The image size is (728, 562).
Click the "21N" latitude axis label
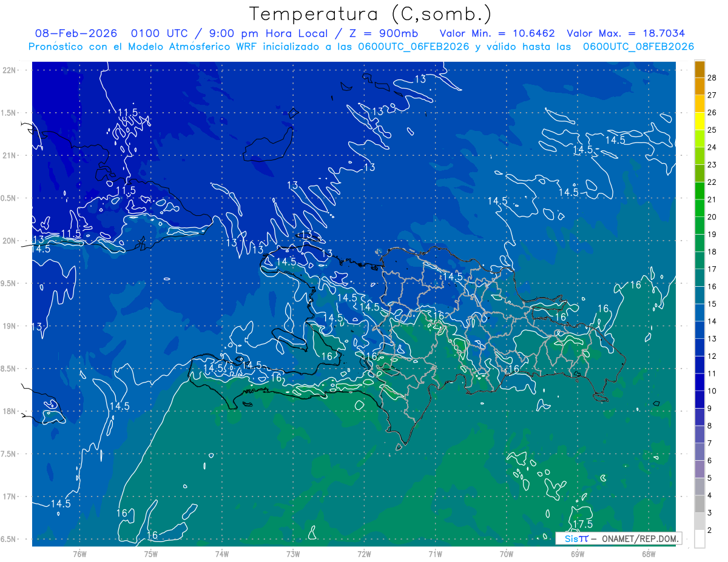coord(10,155)
